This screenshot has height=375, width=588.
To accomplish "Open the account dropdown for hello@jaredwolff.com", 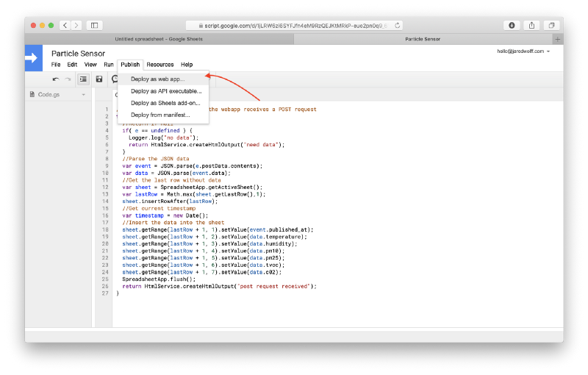I will tap(523, 51).
